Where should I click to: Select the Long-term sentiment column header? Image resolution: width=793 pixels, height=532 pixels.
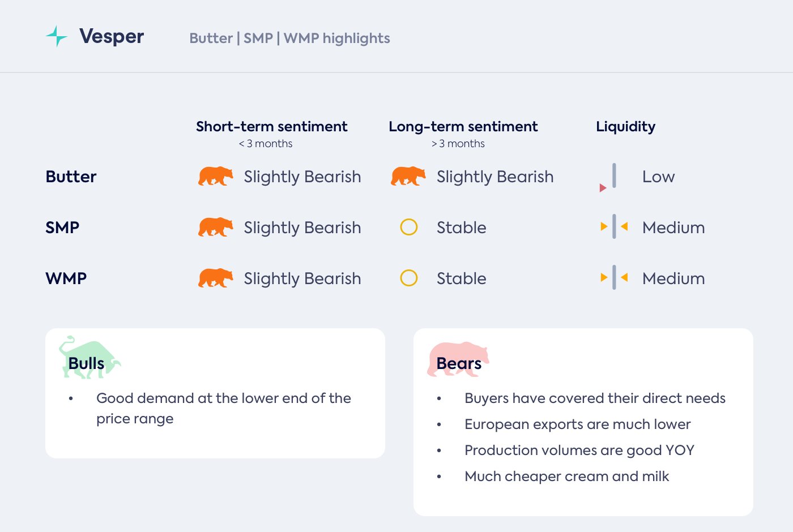(x=463, y=127)
